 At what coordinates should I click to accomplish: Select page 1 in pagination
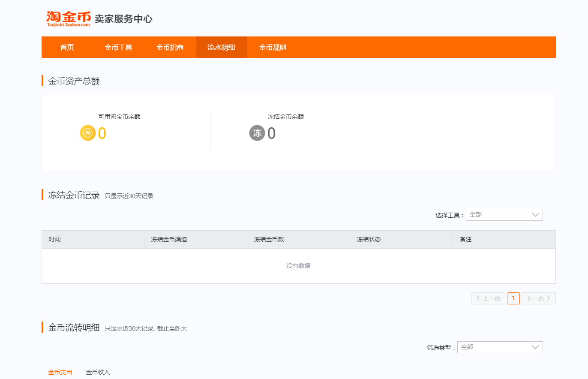pyautogui.click(x=513, y=298)
